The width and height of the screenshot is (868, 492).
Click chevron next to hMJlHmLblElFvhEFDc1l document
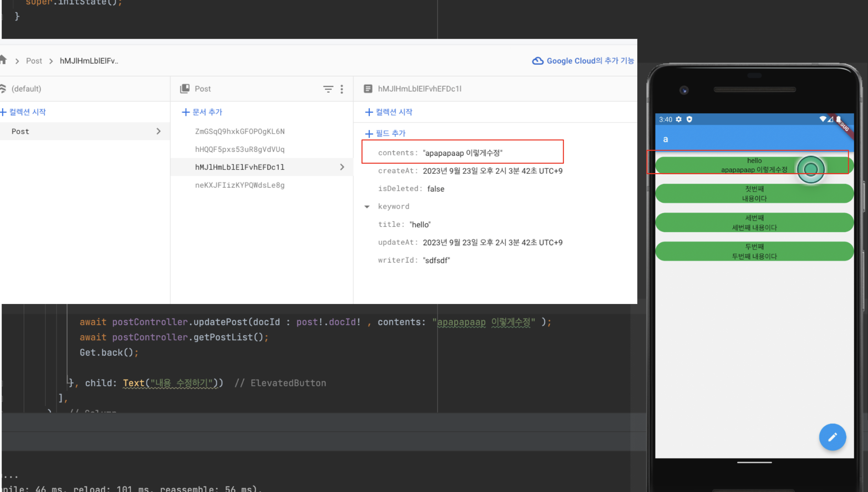point(342,167)
